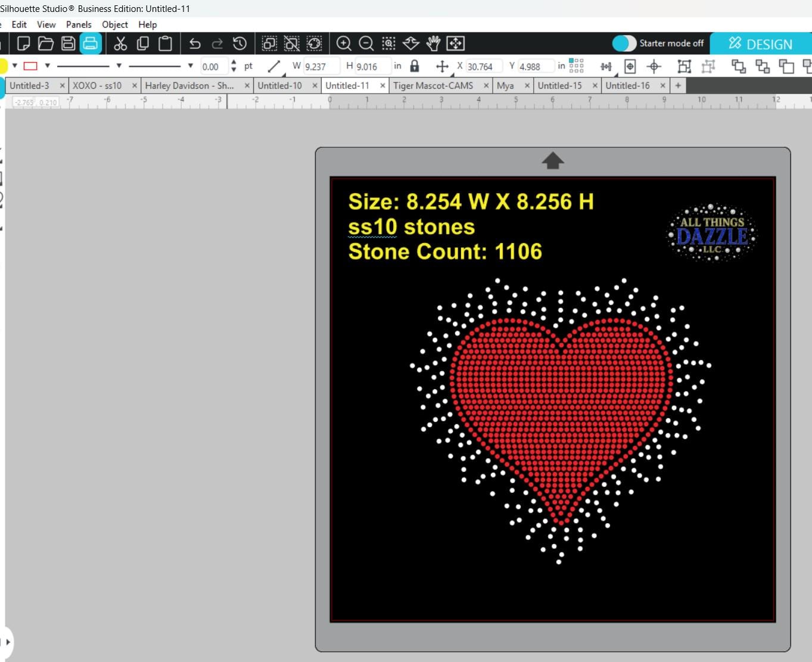Open the Object menu
This screenshot has width=812, height=662.
tap(115, 24)
